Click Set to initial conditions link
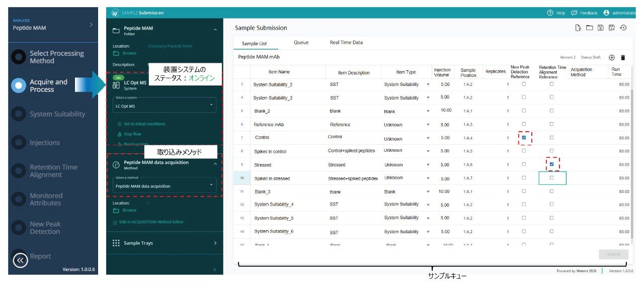This screenshot has height=285, width=644. click(144, 124)
